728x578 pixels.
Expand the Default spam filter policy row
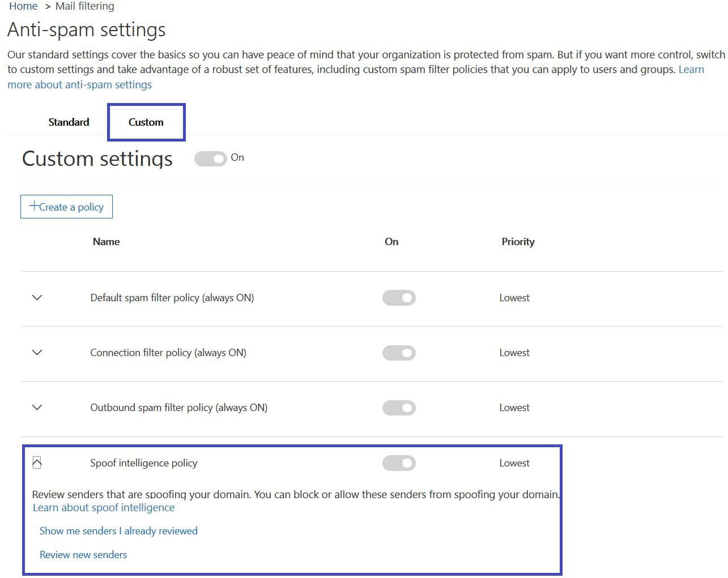click(x=37, y=298)
